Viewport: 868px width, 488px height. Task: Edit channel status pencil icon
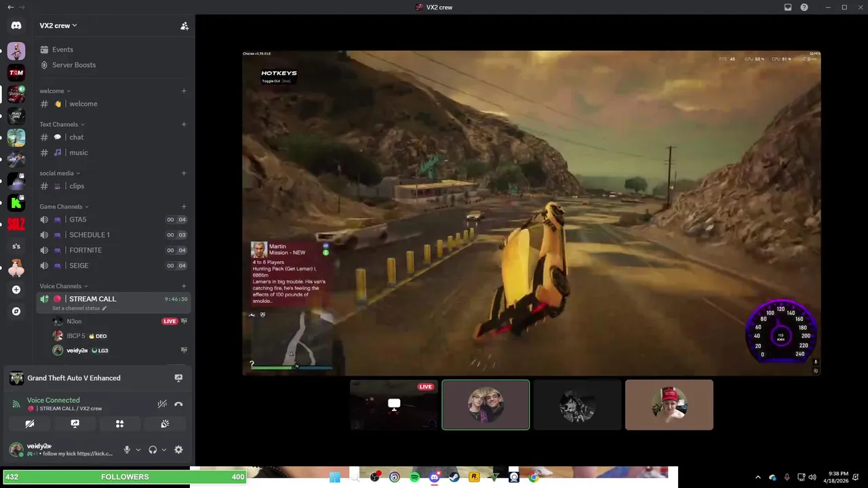[104, 308]
